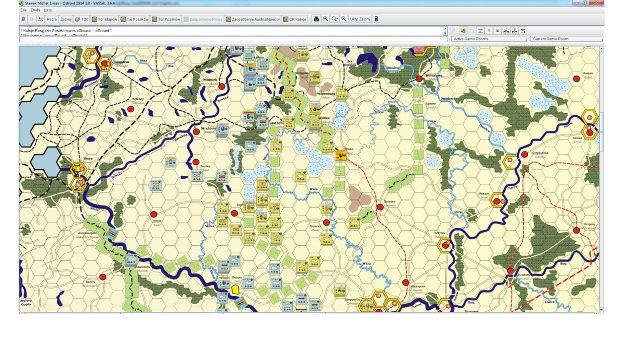Roll the 1D6 die
Screen dimensions: 644x349
coord(82,19)
